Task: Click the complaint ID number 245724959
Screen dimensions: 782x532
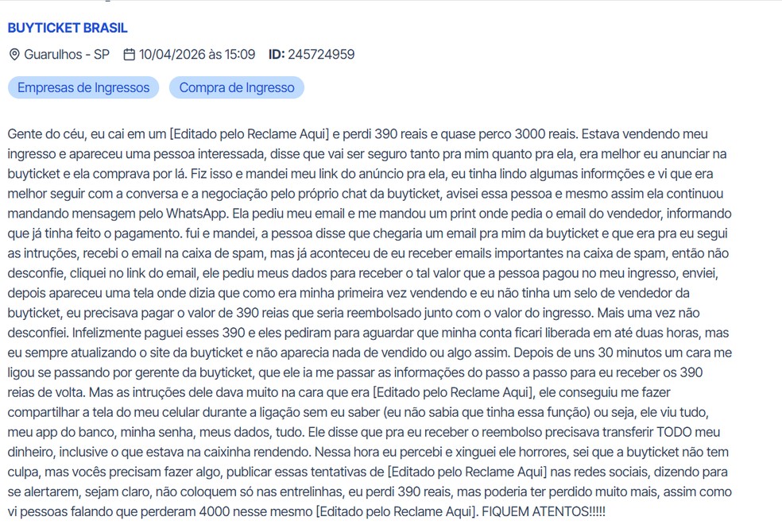Action: tap(321, 54)
